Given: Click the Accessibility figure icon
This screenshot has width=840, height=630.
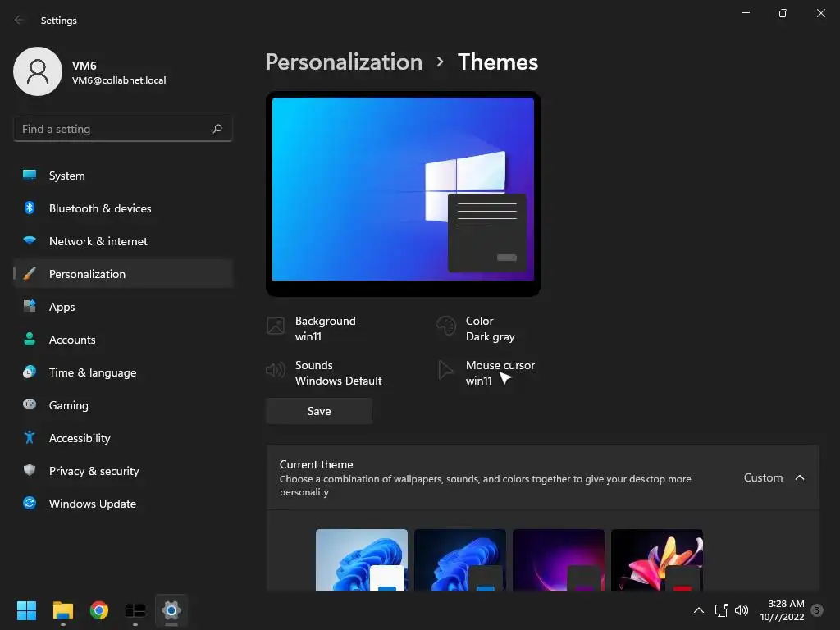Looking at the screenshot, I should coord(30,437).
